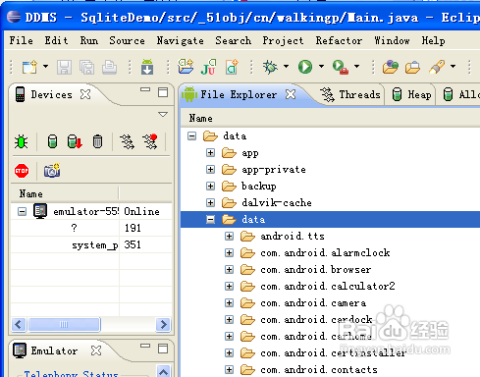
Task: Select the File Explorer tab
Action: pos(239,95)
